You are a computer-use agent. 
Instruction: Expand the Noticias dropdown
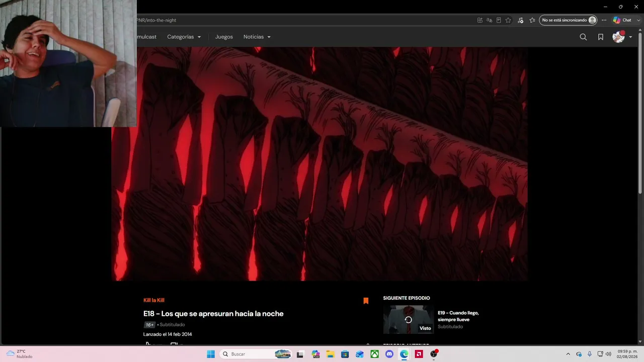click(x=257, y=37)
